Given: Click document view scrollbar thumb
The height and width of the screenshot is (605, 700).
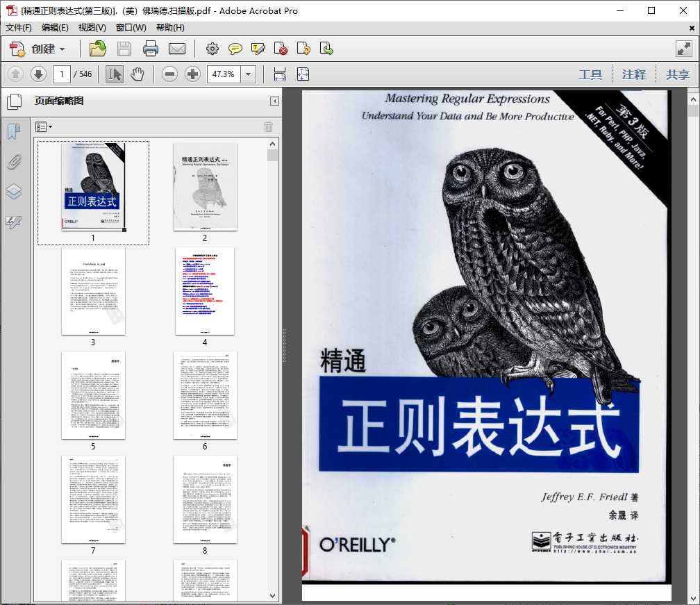Looking at the screenshot, I should tap(693, 110).
